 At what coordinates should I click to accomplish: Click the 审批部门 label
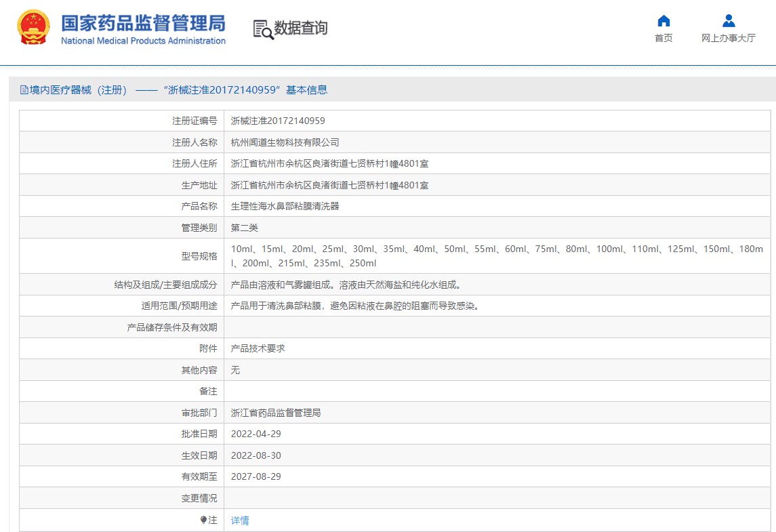199,413
